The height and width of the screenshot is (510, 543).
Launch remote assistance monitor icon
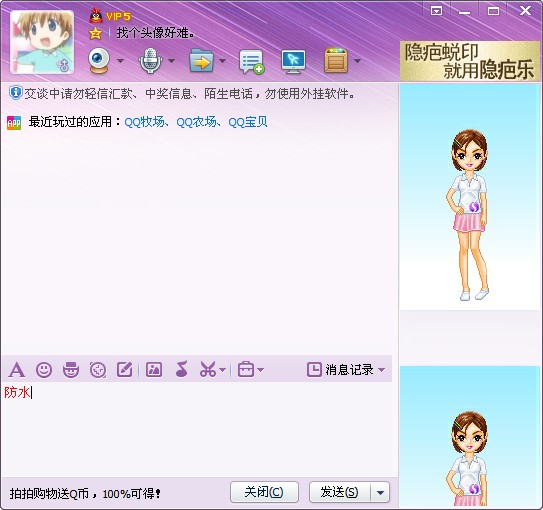pyautogui.click(x=293, y=62)
